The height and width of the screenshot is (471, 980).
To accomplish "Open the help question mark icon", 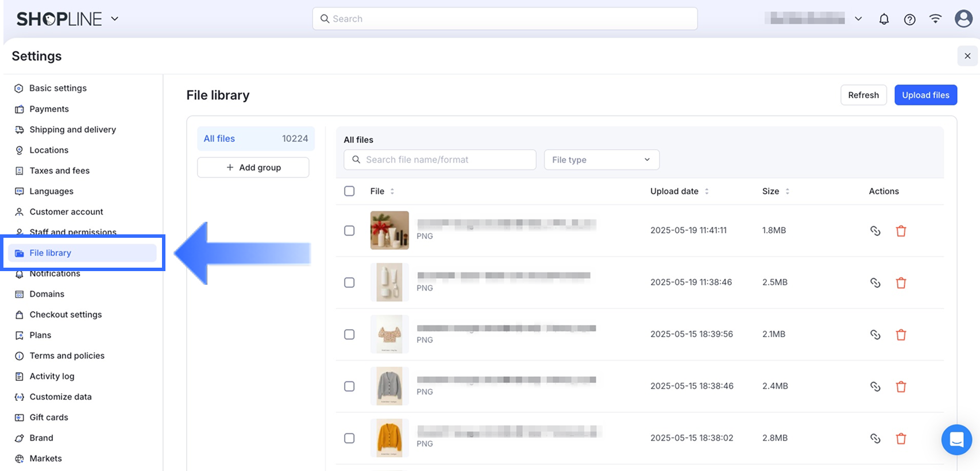I will [x=909, y=20].
